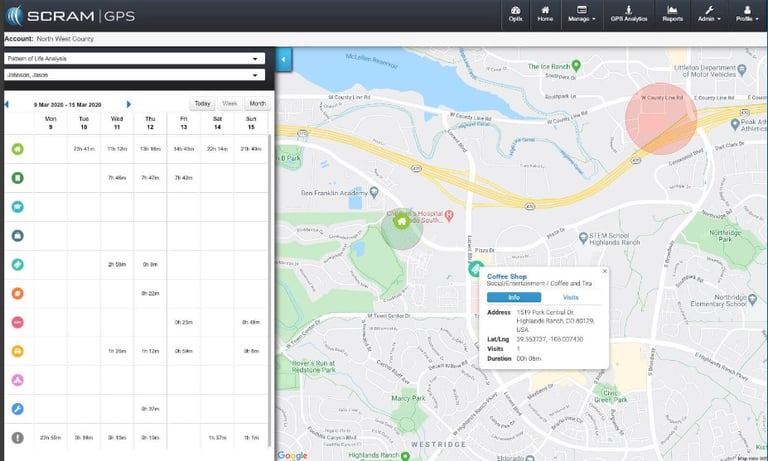Select the dark green building category icon
768x461 pixels.
point(18,178)
